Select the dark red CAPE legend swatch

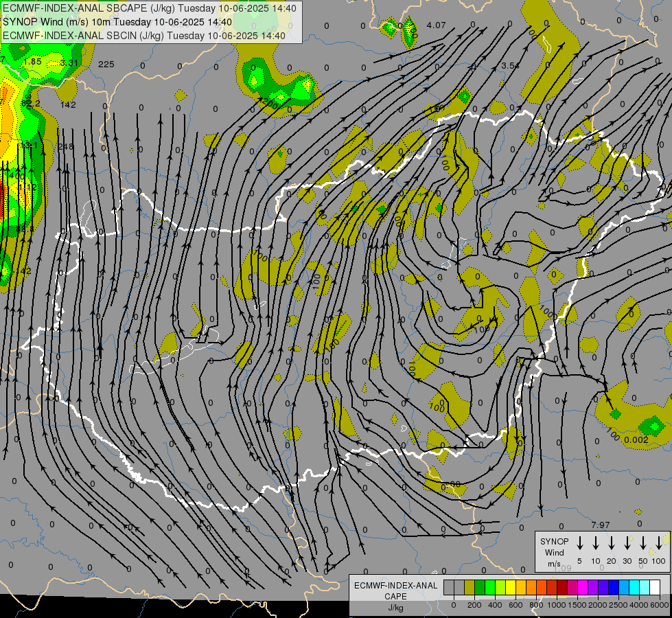point(562,587)
